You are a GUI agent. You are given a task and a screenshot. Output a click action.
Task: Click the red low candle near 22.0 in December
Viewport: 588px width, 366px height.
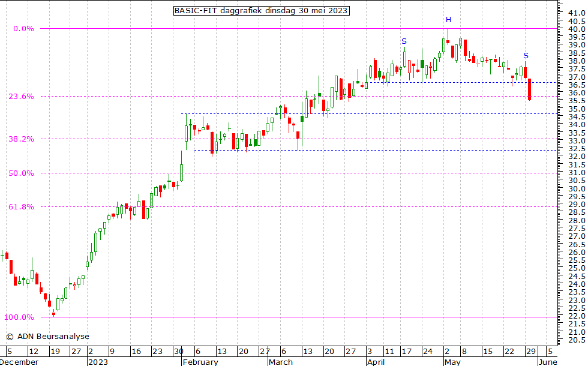tap(53, 313)
